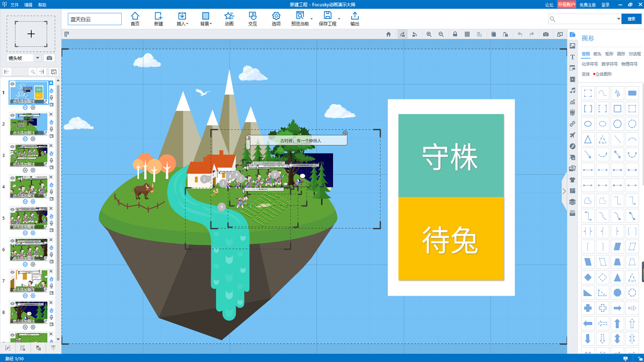Edit the project title field (蓝天白云)
Image resolution: width=644 pixels, height=362 pixels.
(x=95, y=19)
